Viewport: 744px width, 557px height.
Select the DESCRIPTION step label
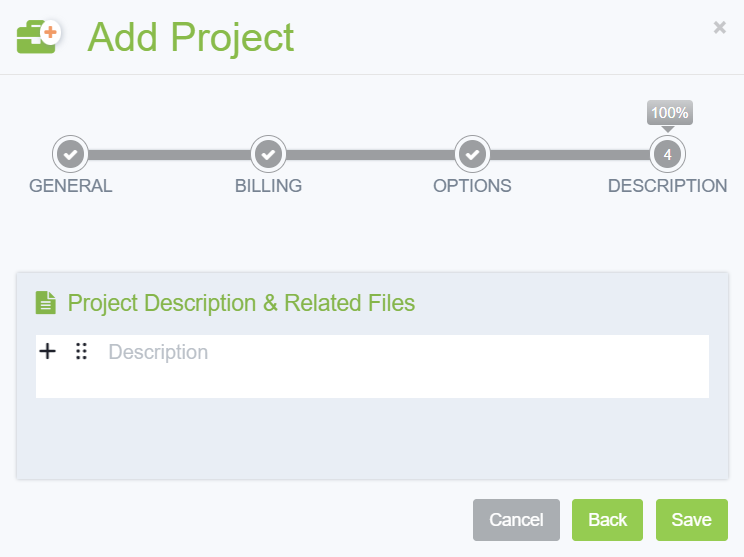[667, 186]
